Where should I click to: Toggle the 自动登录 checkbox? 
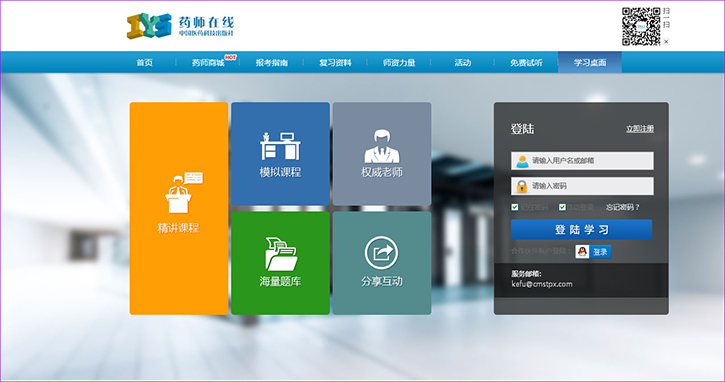click(x=562, y=207)
